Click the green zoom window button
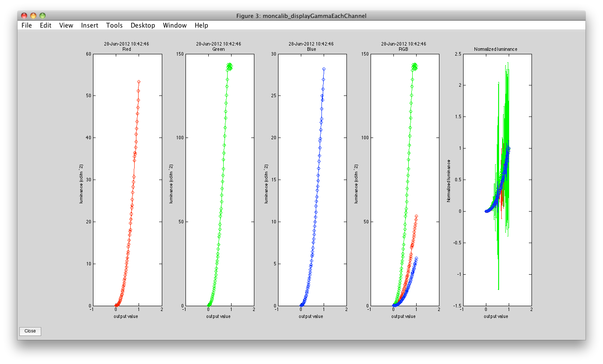This screenshot has width=603, height=364. pos(43,16)
